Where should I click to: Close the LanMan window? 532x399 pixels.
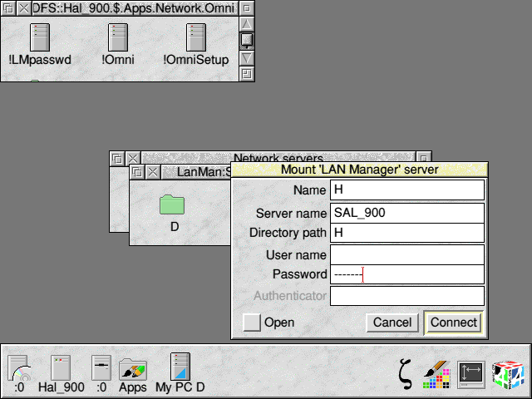[x=153, y=172]
